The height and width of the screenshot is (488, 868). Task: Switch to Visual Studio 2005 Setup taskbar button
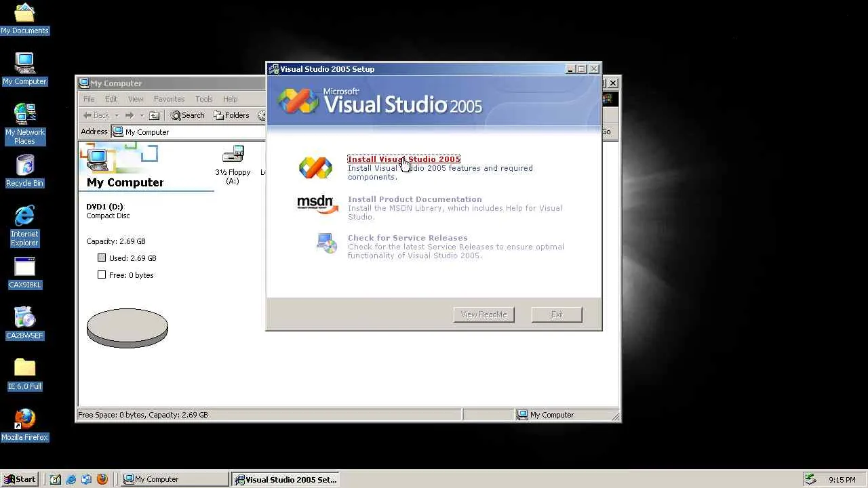pos(285,479)
